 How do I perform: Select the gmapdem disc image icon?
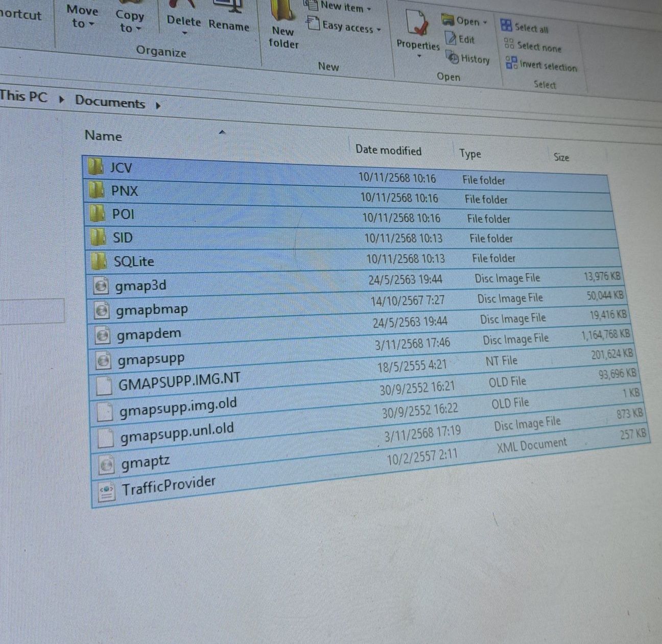point(103,335)
